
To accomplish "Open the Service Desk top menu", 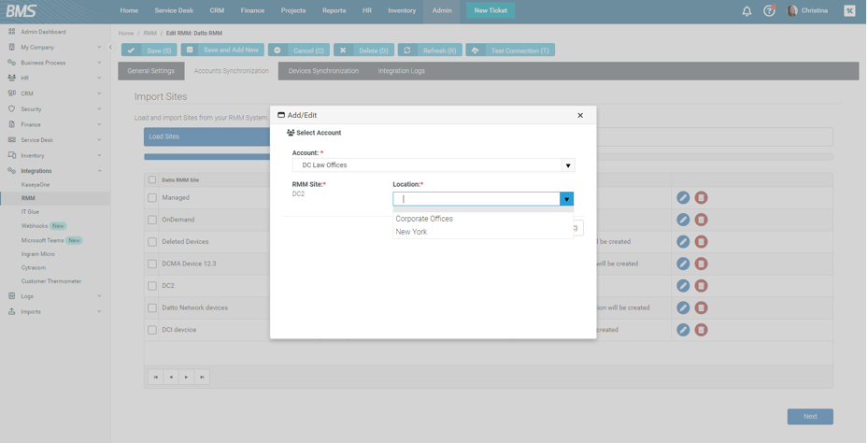I will 174,10.
